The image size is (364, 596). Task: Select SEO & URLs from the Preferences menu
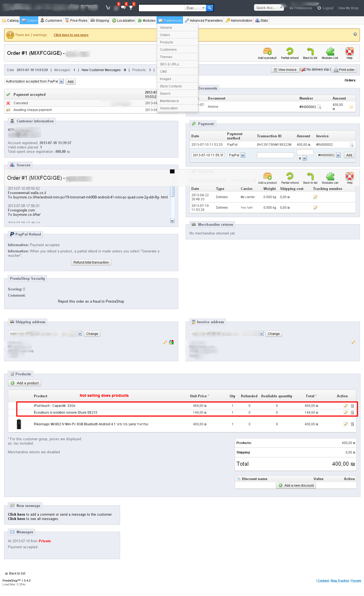tap(178, 64)
